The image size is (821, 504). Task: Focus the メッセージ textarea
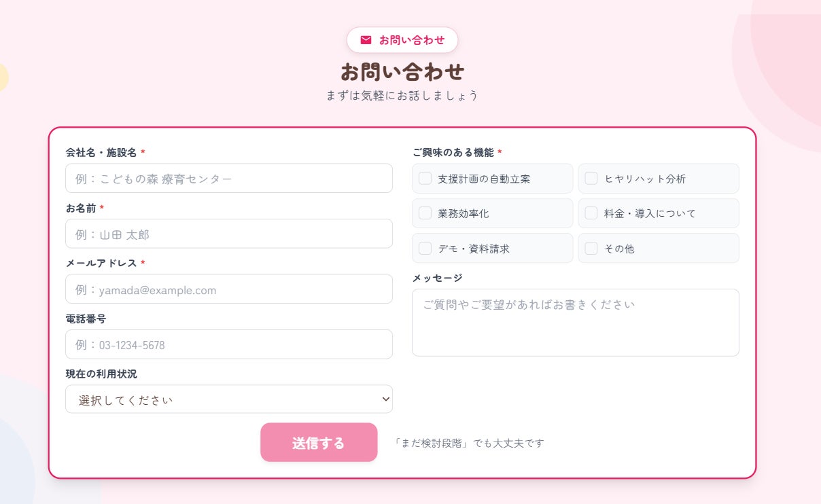click(575, 323)
